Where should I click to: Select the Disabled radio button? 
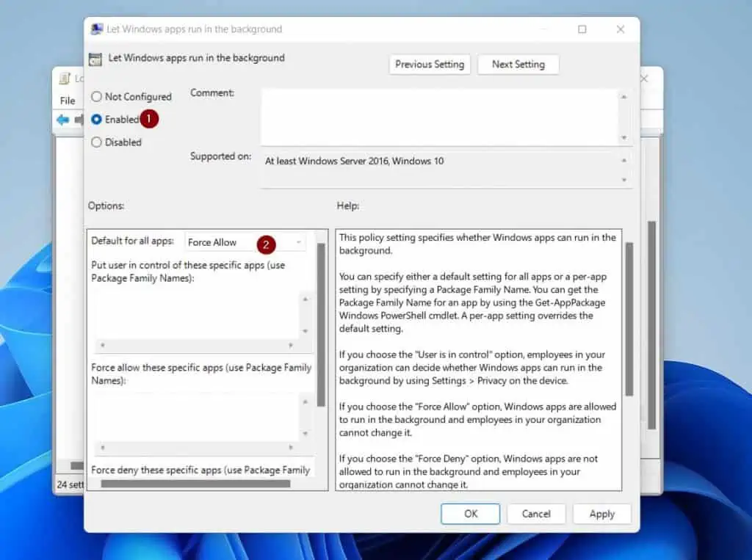[x=96, y=142]
